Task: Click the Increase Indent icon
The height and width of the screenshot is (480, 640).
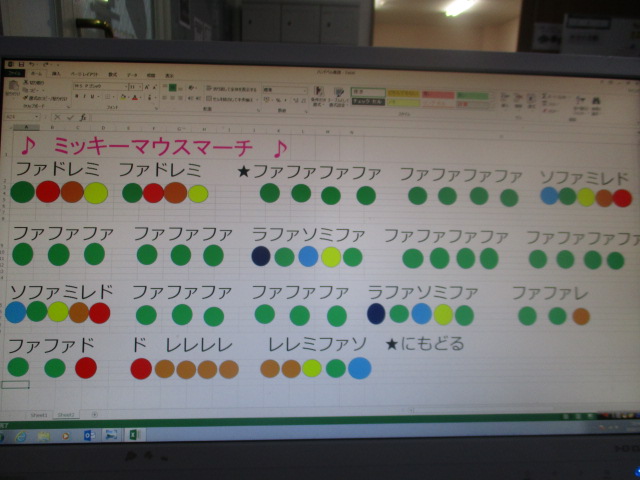Action: pos(198,98)
